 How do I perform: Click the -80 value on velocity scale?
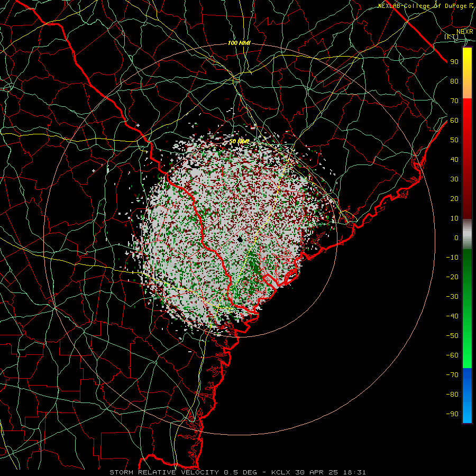452,395
